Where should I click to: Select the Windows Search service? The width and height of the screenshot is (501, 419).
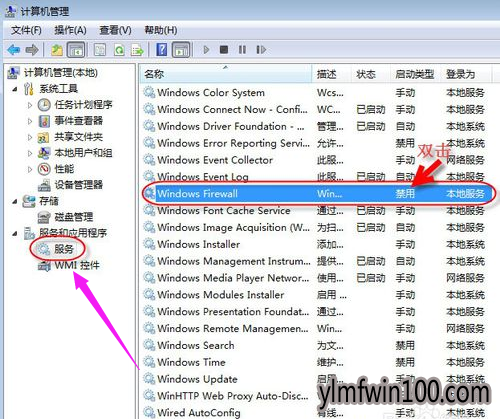tap(196, 345)
